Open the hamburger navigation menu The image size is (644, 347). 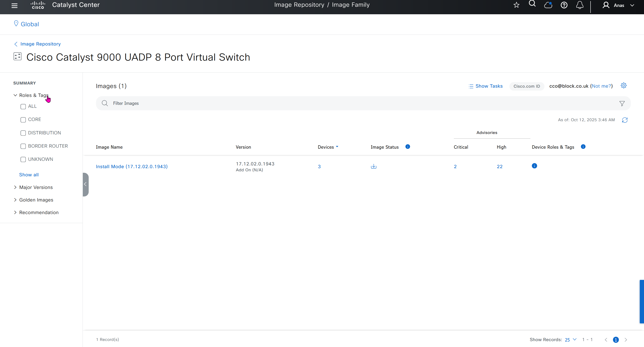tap(14, 5)
